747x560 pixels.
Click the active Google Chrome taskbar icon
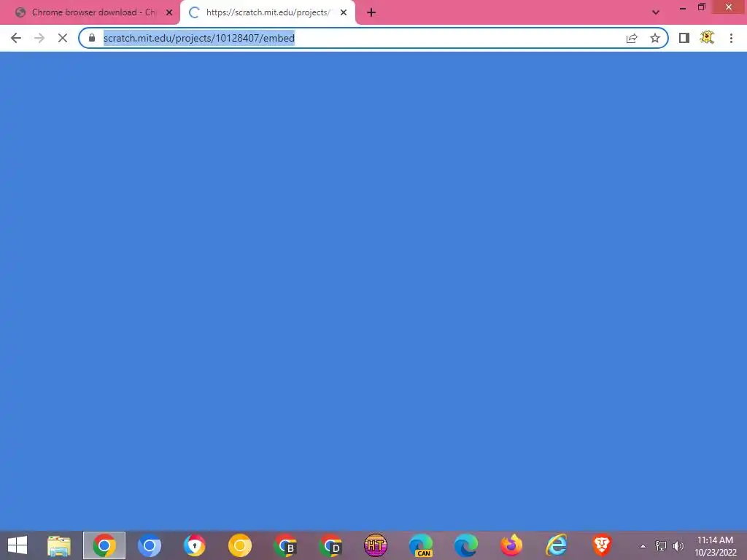[104, 545]
